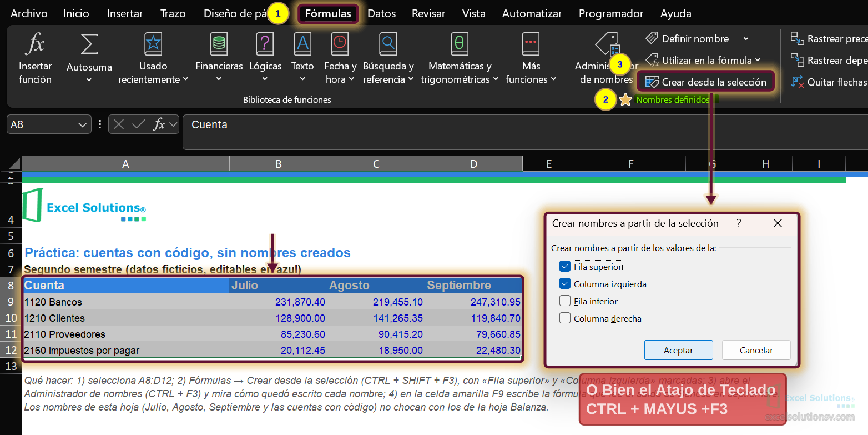Open the Insertar ribbon tab

[x=125, y=14]
